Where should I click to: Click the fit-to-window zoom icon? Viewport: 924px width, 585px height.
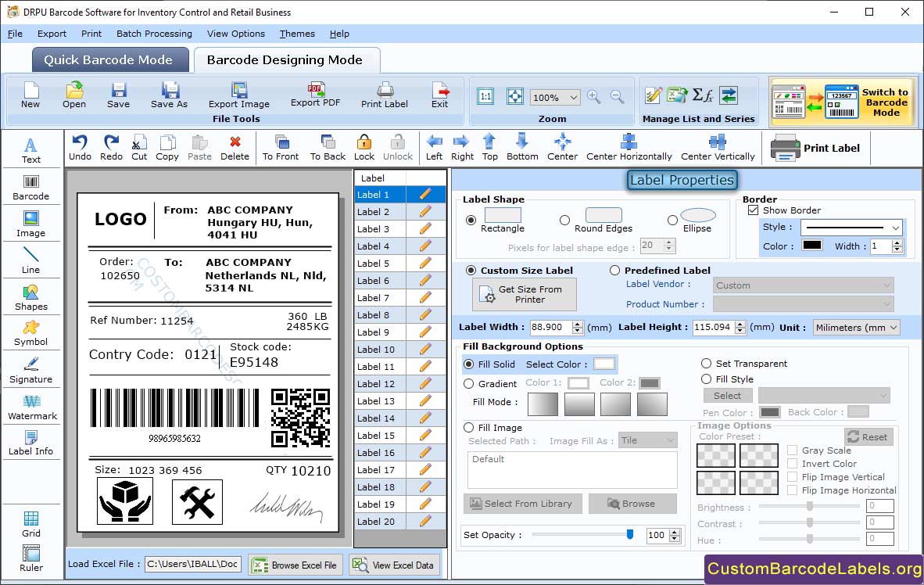click(515, 97)
